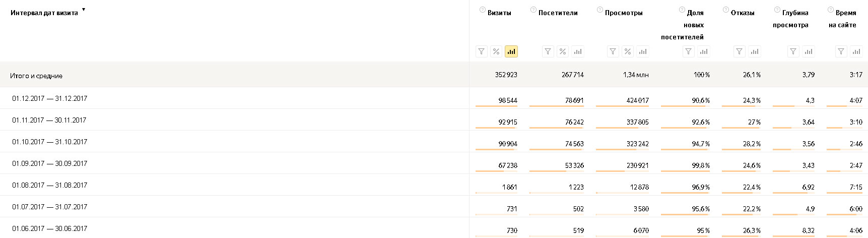
Task: Open filter for Просмотры column
Action: 613,51
